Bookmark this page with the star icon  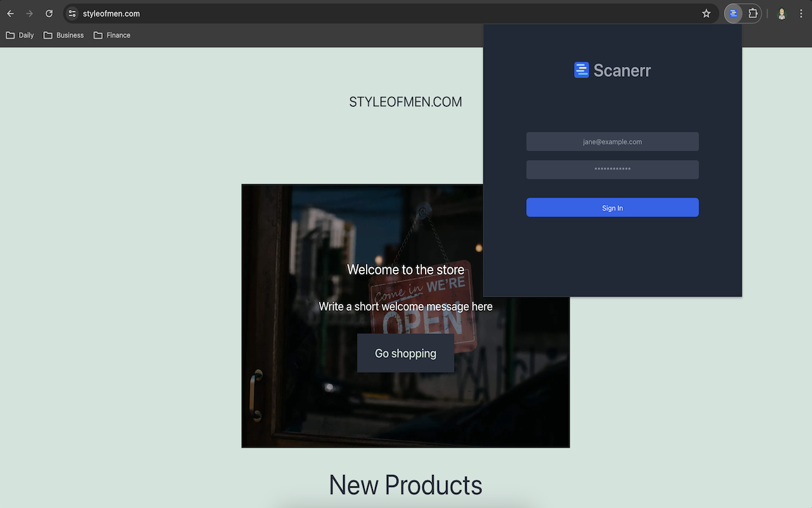point(706,13)
